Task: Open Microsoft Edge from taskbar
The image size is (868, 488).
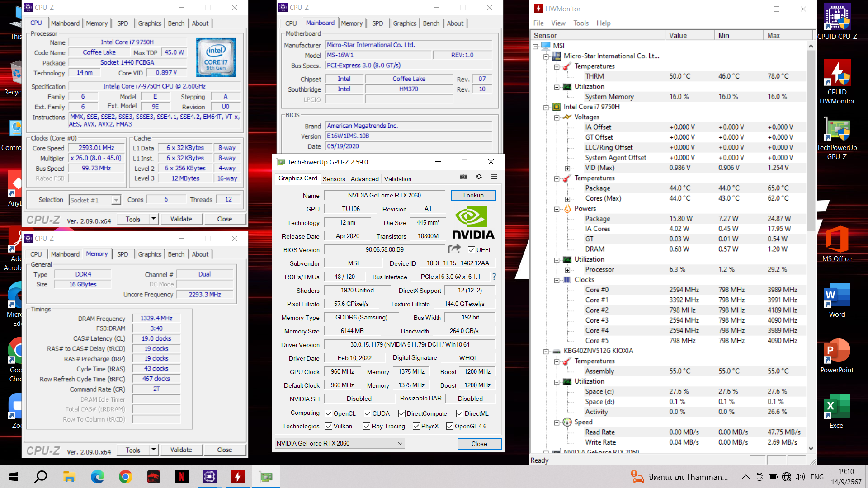Action: 97,477
